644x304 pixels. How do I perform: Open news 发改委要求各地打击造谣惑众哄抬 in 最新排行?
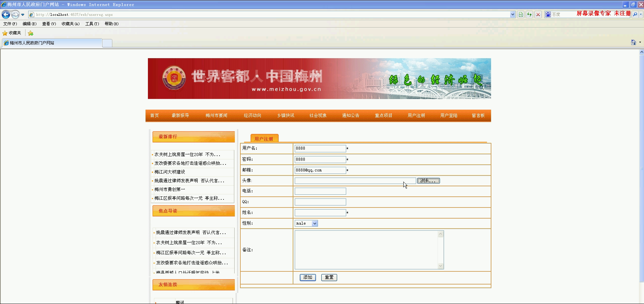(190, 163)
